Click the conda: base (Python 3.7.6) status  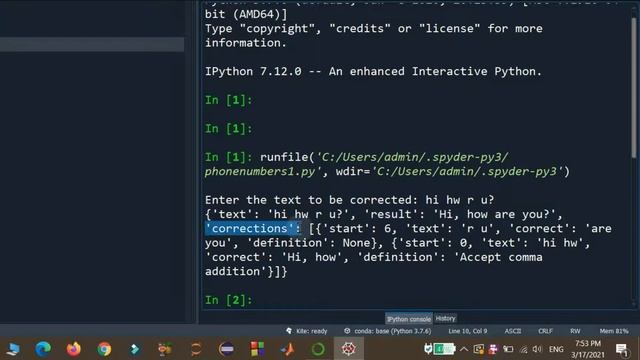pos(387,331)
